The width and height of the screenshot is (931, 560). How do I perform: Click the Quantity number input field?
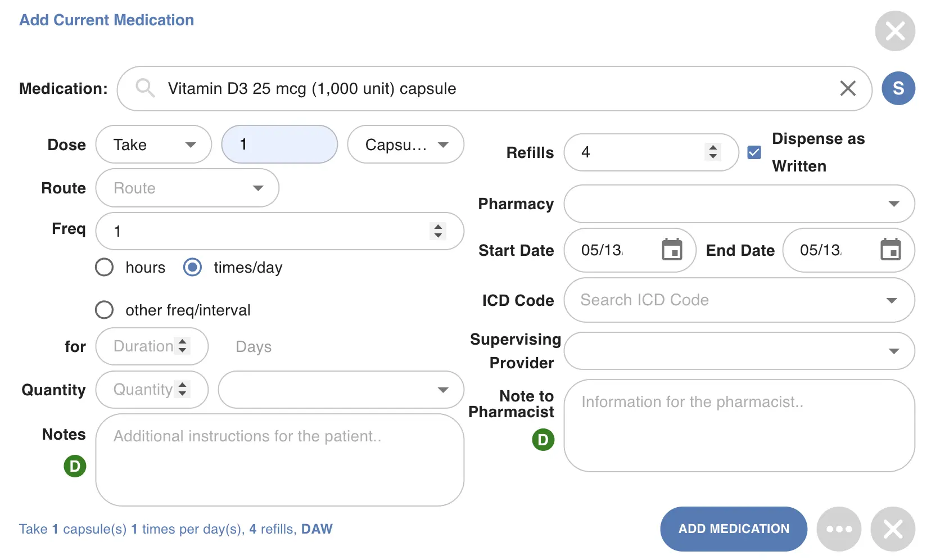(152, 390)
